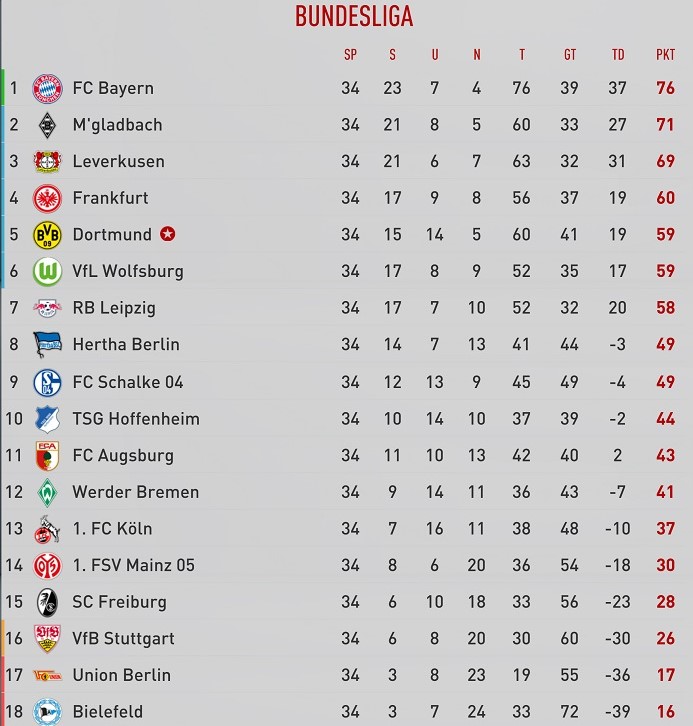Viewport: 693px width, 726px height.
Task: Click Bielefeld's 16 points value
Action: tap(666, 712)
